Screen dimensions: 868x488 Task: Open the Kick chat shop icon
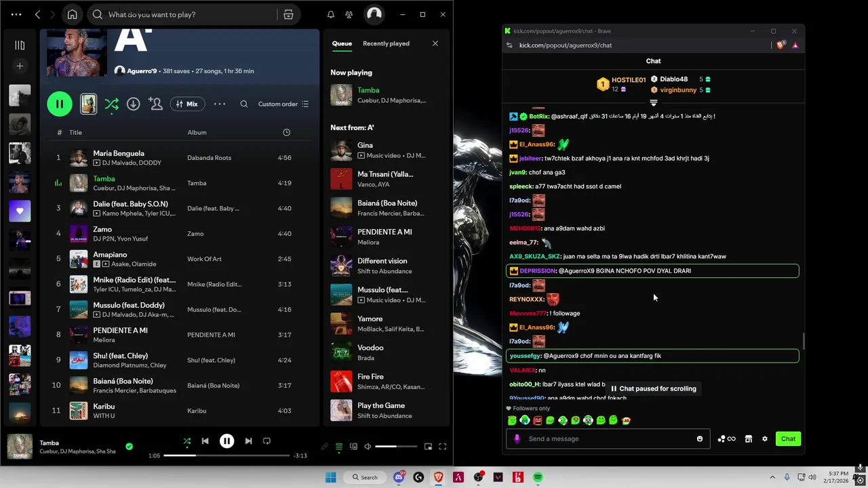[x=749, y=439]
